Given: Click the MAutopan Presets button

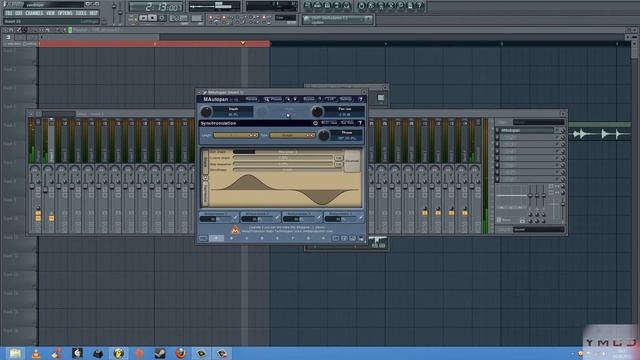Looking at the screenshot, I should tap(273, 99).
